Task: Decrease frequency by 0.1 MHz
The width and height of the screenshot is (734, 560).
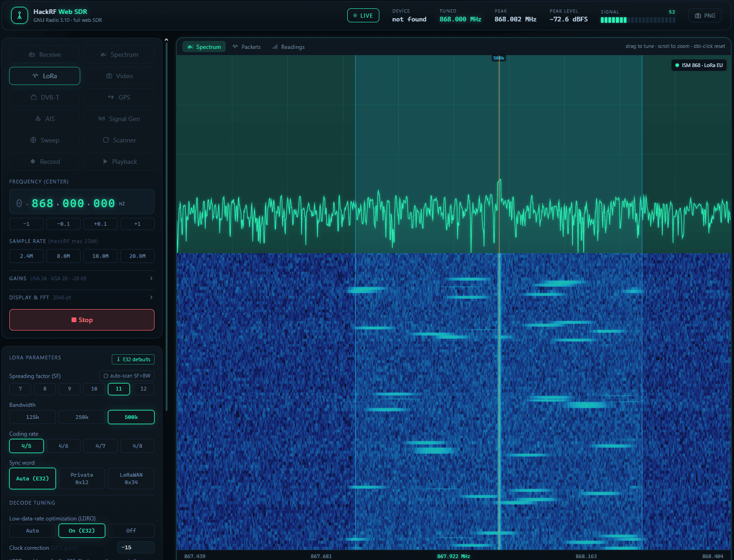Action: click(63, 224)
